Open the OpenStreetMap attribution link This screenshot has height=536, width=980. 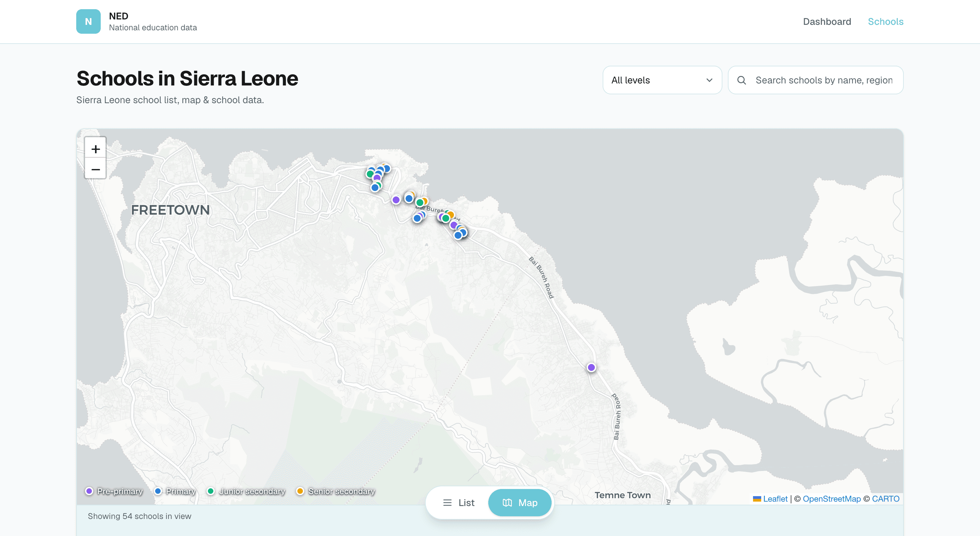click(x=831, y=499)
